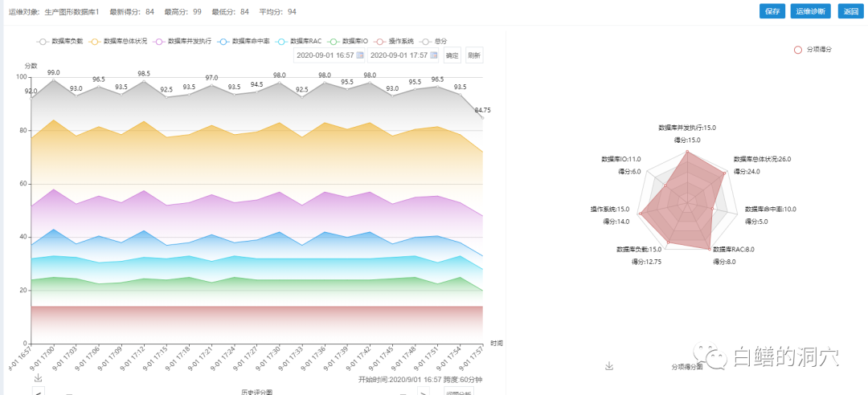Download the 分项得分图 radar chart image

pos(609,366)
